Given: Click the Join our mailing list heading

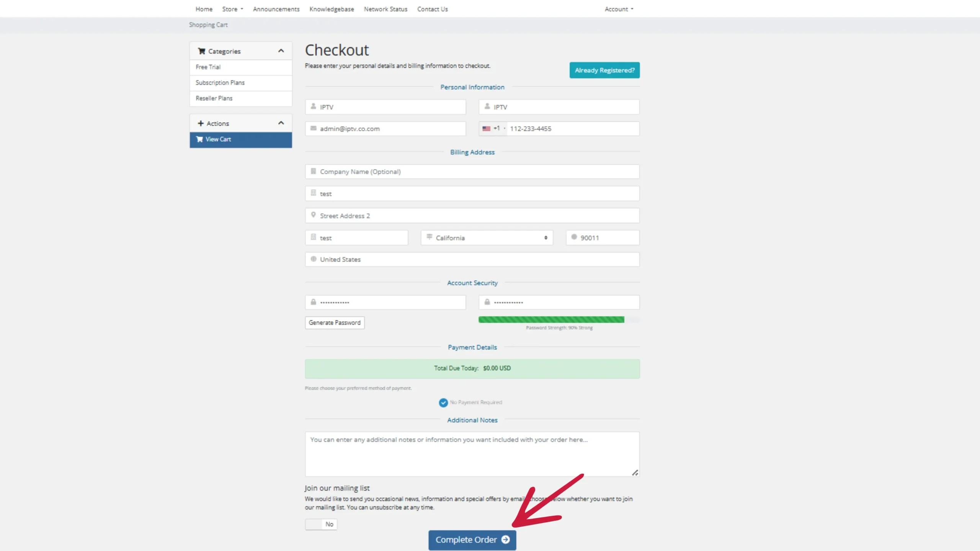Looking at the screenshot, I should [337, 488].
